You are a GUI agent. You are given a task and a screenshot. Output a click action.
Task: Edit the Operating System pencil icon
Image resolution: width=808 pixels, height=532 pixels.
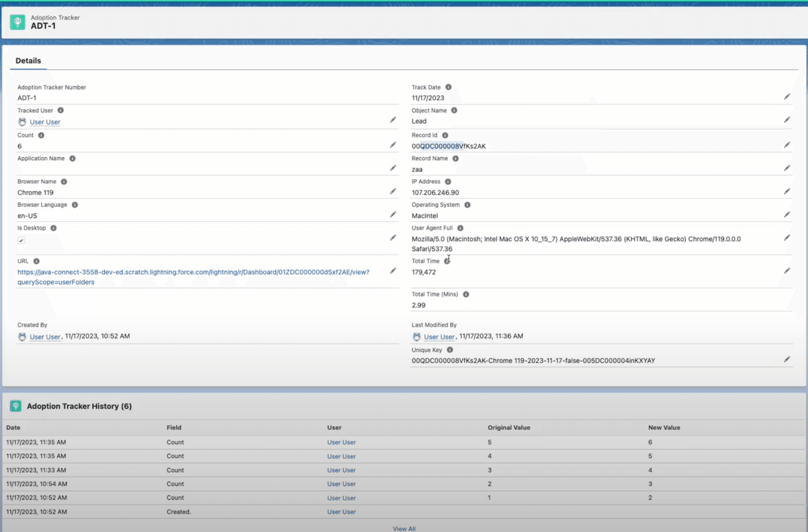pos(787,214)
